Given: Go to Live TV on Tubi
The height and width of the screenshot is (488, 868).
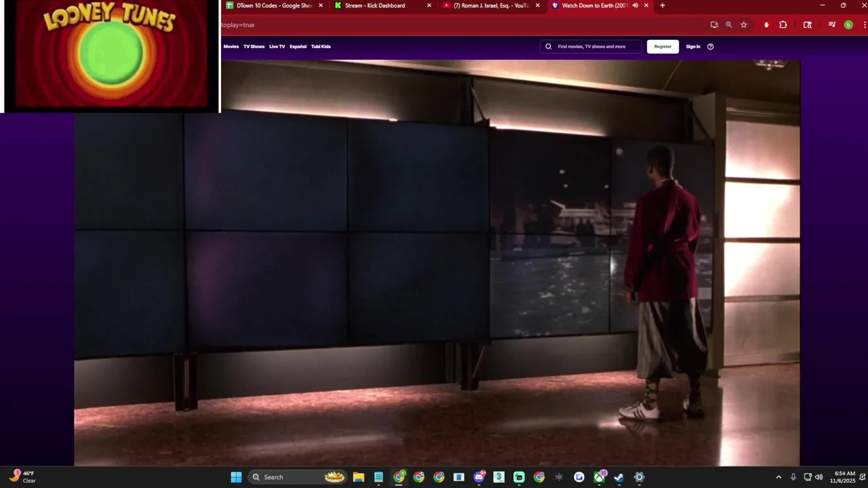Looking at the screenshot, I should pos(277,47).
